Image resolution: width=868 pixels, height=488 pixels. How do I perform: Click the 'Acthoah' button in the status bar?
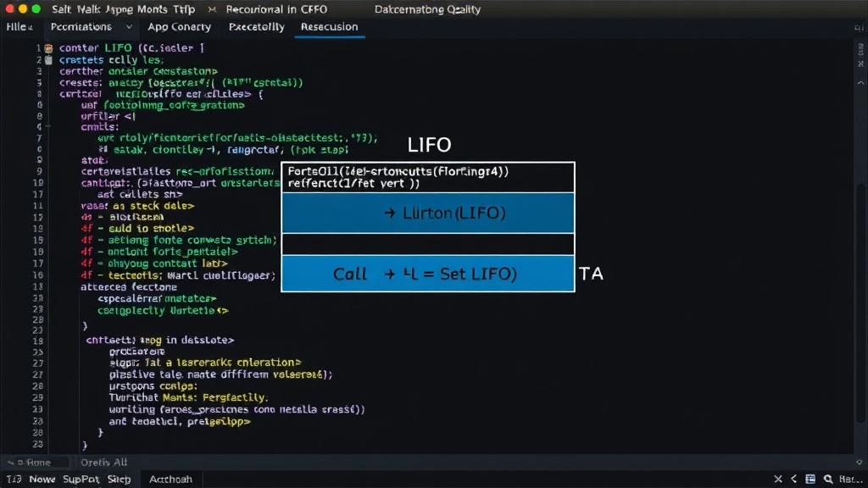pyautogui.click(x=170, y=480)
